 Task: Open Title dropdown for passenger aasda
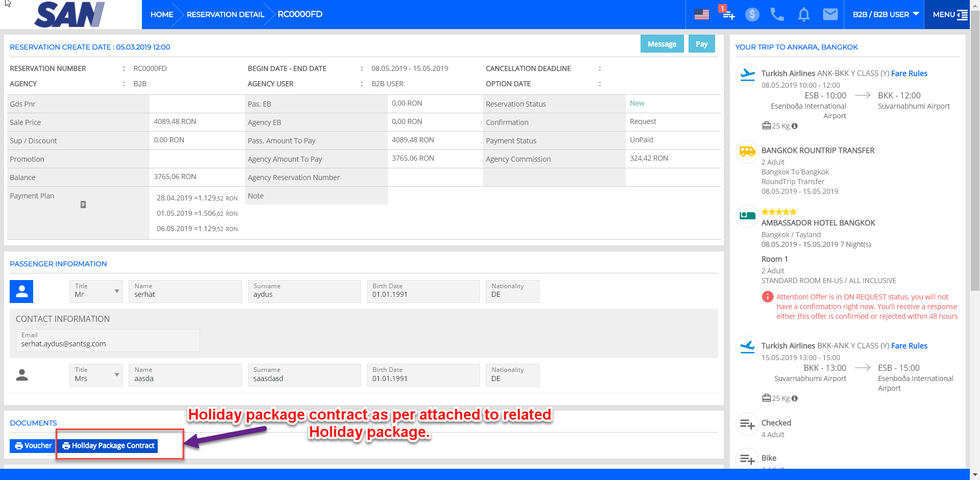(x=96, y=375)
